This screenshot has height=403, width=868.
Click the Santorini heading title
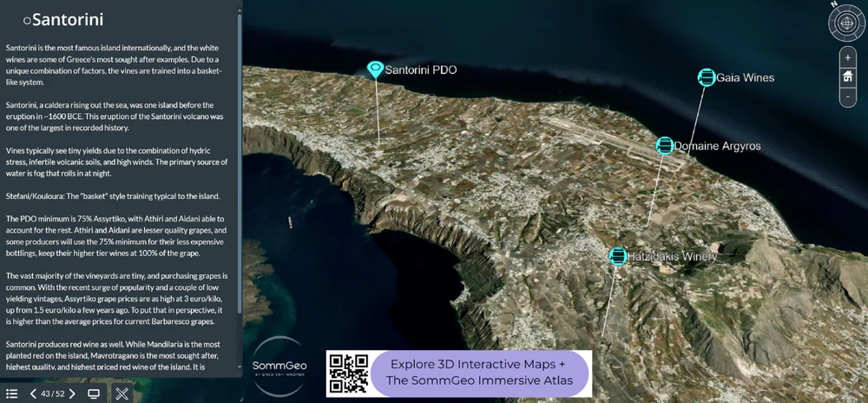68,21
